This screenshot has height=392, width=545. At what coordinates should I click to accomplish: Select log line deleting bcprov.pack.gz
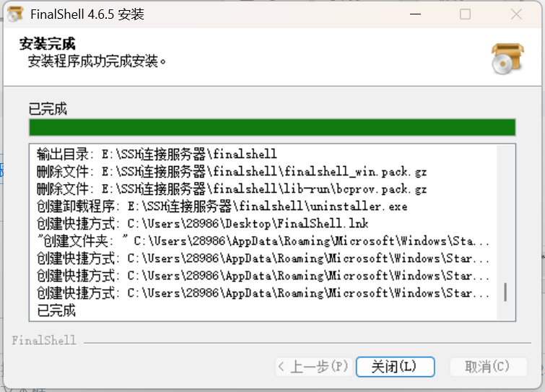pyautogui.click(x=232, y=188)
